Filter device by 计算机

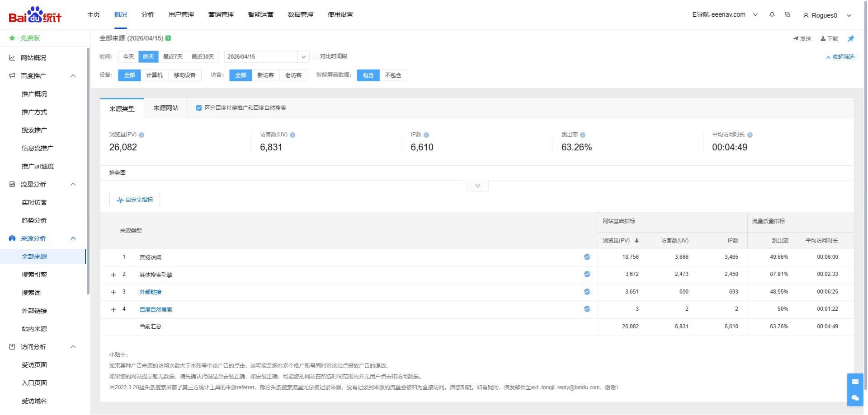pos(154,75)
